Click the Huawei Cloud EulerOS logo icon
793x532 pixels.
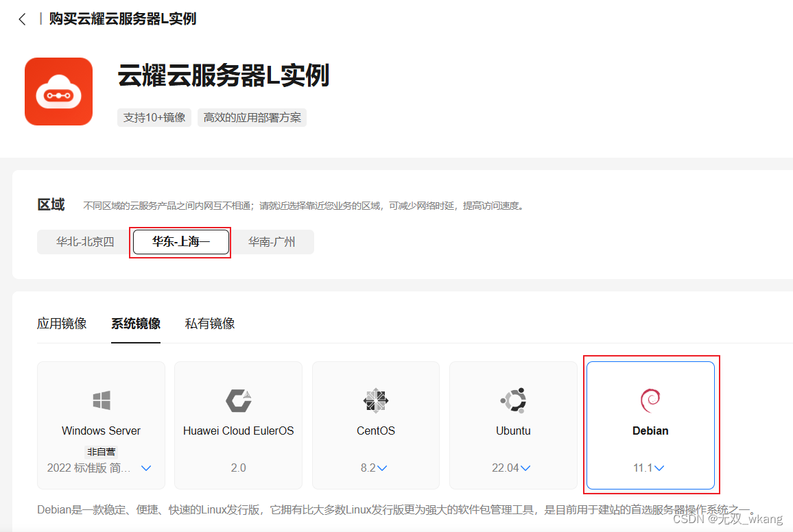click(239, 400)
